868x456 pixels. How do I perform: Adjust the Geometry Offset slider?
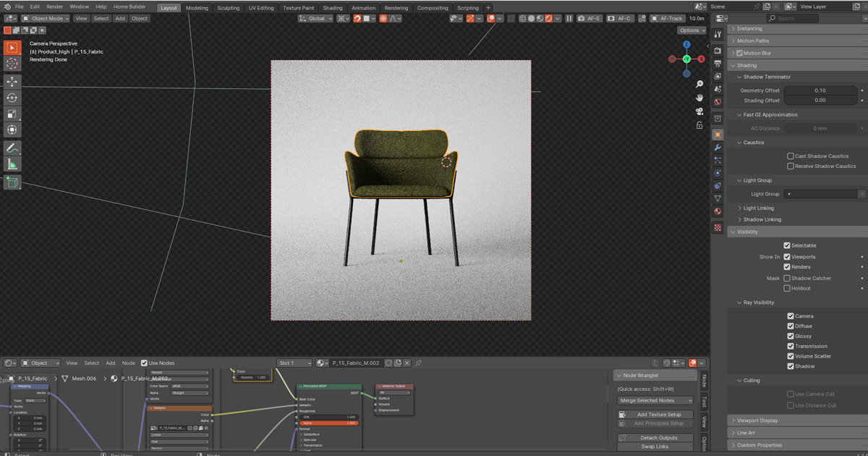[x=820, y=90]
